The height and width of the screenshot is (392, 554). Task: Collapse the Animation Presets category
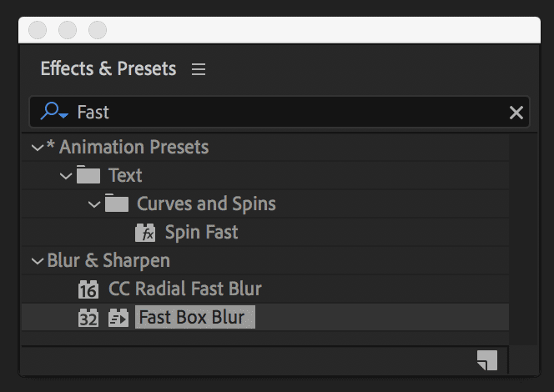37,148
